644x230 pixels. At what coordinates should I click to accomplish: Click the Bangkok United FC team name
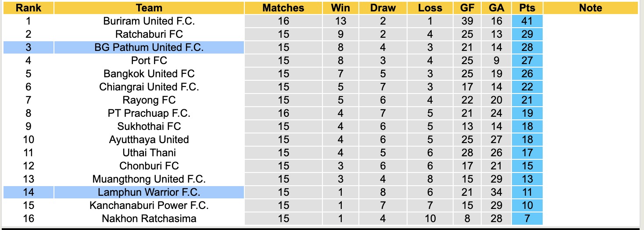pyautogui.click(x=149, y=74)
